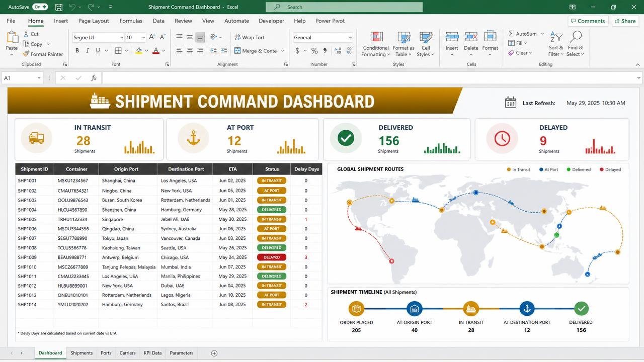
Task: Toggle Wrap Text option
Action: pos(250,37)
